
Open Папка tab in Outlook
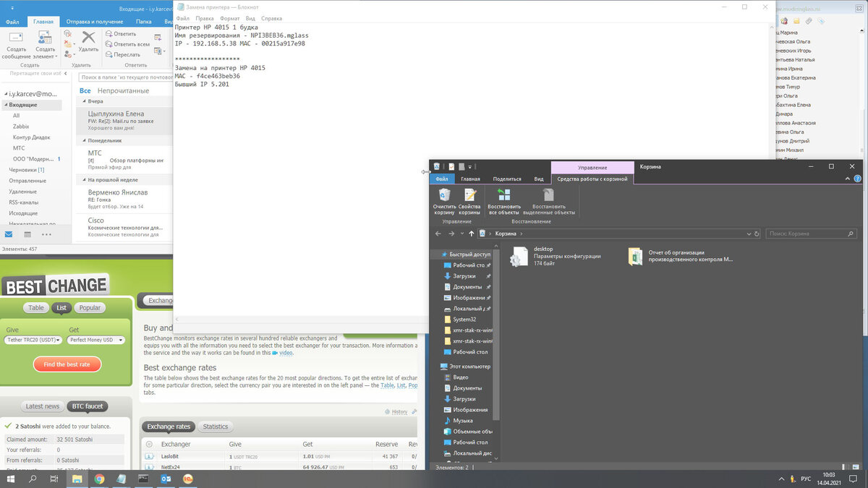pyautogui.click(x=144, y=22)
